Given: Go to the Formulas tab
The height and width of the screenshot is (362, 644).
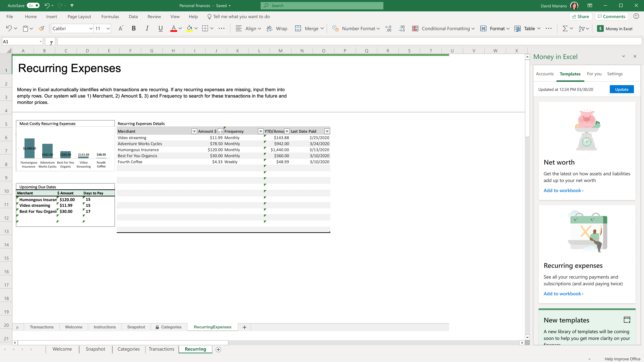Looking at the screenshot, I should tap(110, 16).
